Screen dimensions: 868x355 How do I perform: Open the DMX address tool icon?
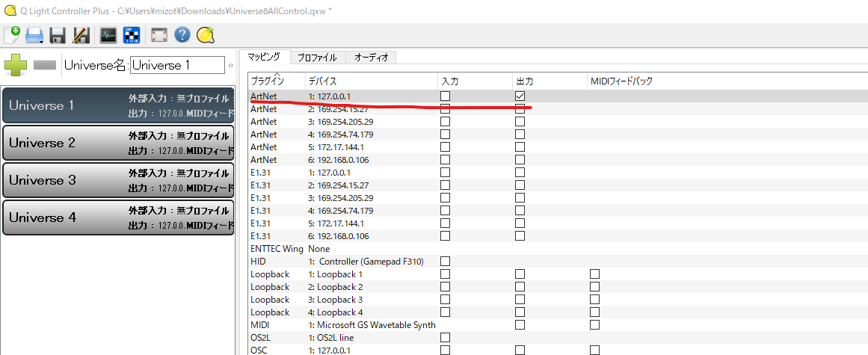(131, 35)
